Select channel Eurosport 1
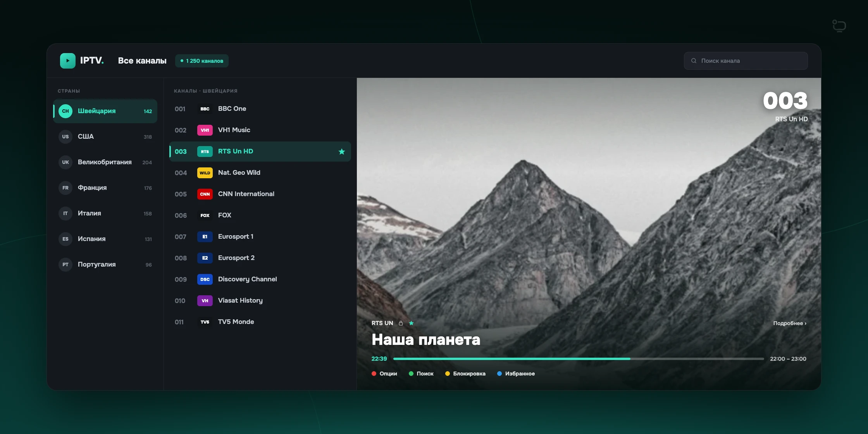 (260, 237)
